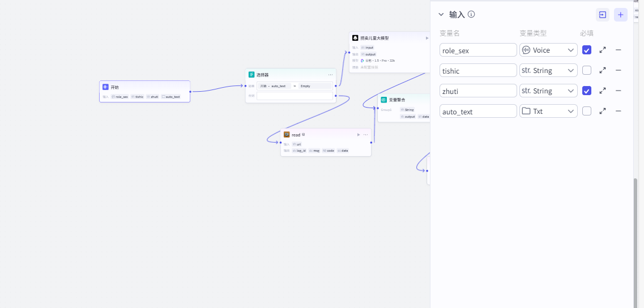Click the zhuti variable name field

click(477, 91)
